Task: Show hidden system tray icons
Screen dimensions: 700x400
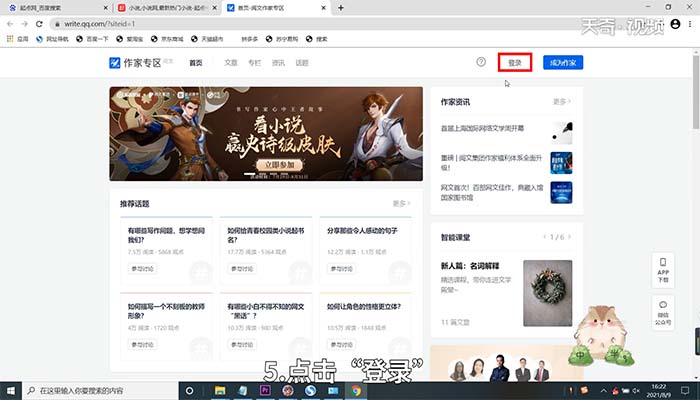Action: pyautogui.click(x=604, y=391)
